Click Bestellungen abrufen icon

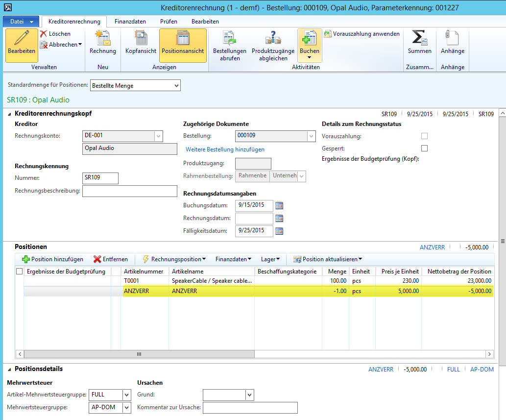229,39
